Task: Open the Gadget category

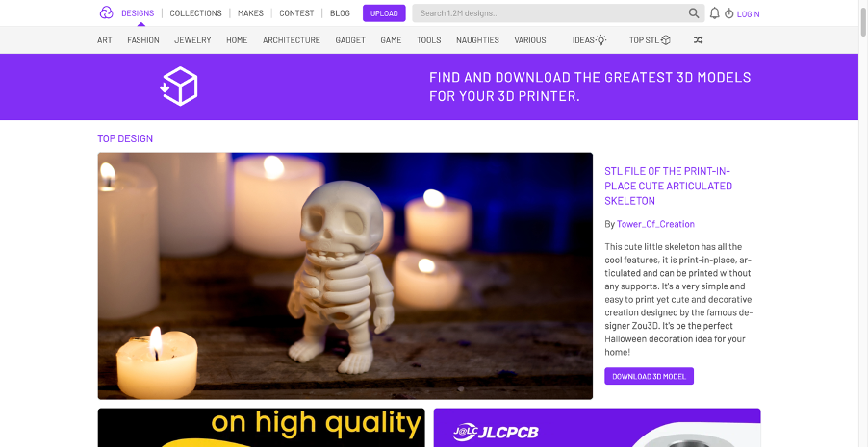Action: point(350,39)
